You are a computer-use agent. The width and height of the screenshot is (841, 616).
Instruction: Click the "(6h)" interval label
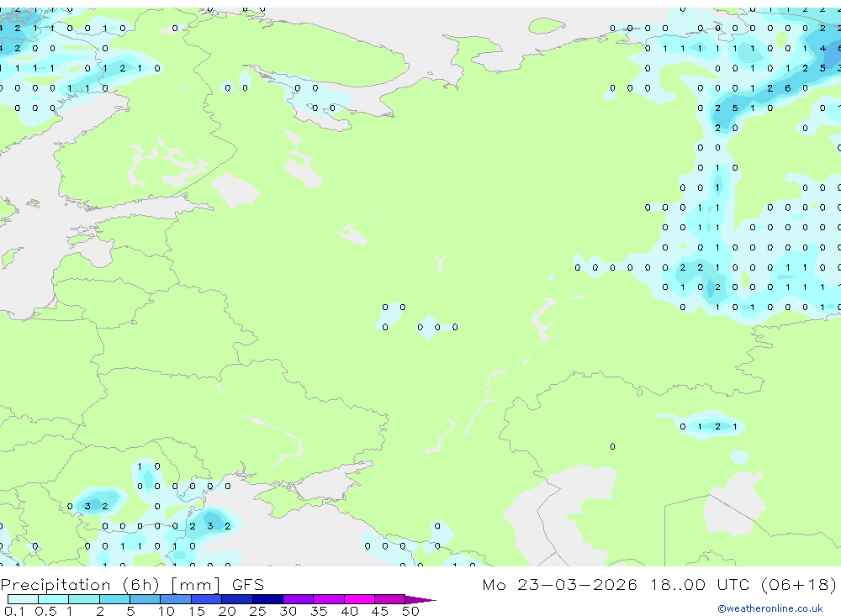pyautogui.click(x=141, y=585)
